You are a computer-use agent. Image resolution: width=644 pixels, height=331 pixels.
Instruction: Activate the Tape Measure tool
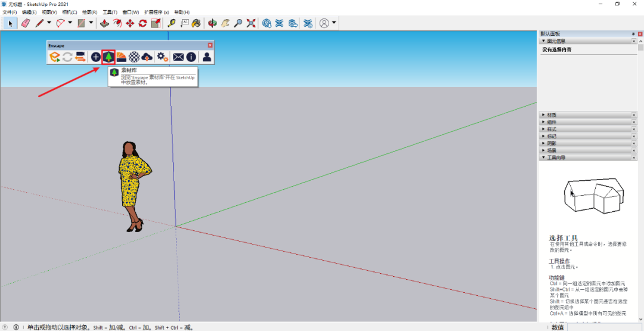(x=171, y=23)
